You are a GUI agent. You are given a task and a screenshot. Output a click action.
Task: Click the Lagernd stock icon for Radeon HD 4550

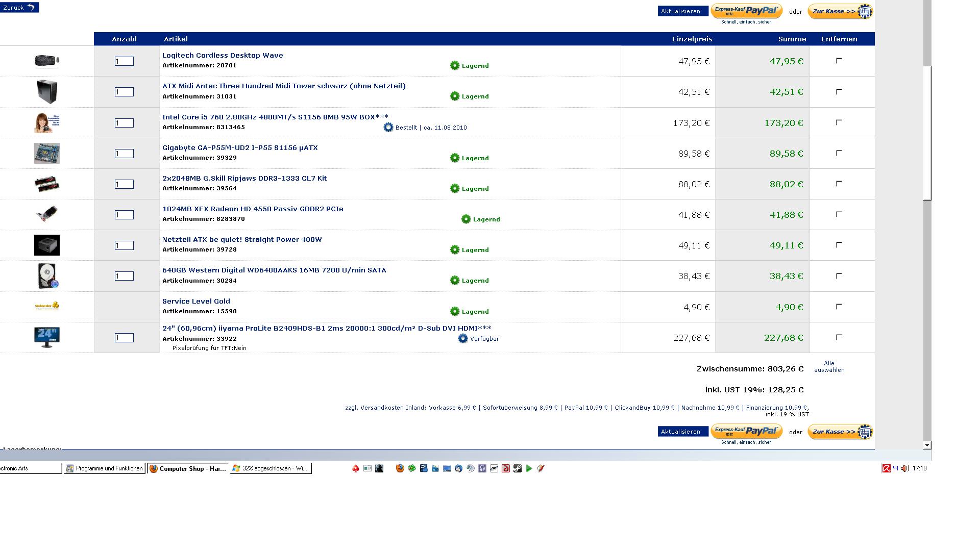466,219
